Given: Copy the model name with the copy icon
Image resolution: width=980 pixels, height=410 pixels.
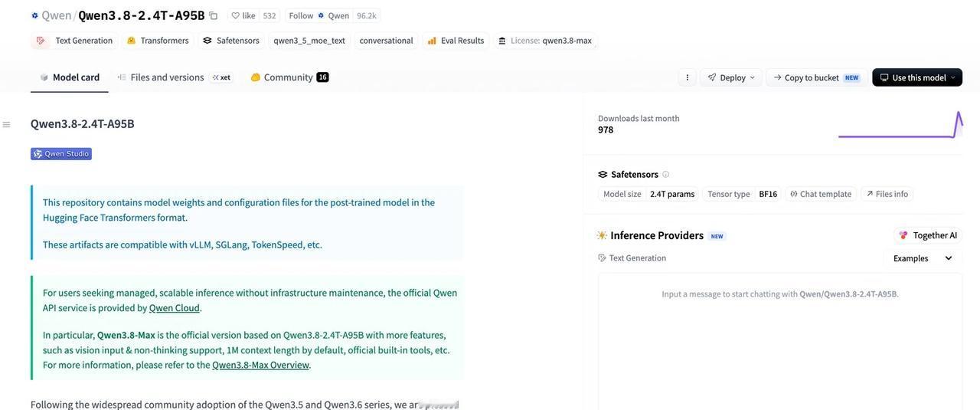Looking at the screenshot, I should 214,15.
